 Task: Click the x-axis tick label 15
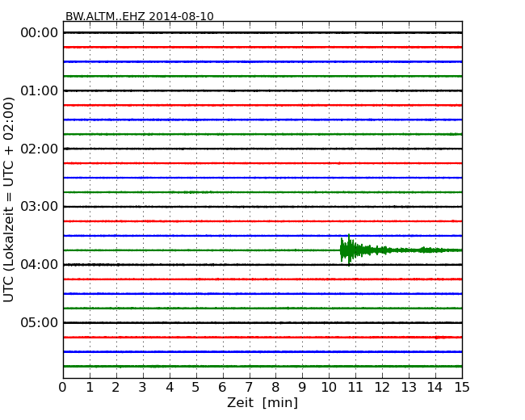point(462,387)
